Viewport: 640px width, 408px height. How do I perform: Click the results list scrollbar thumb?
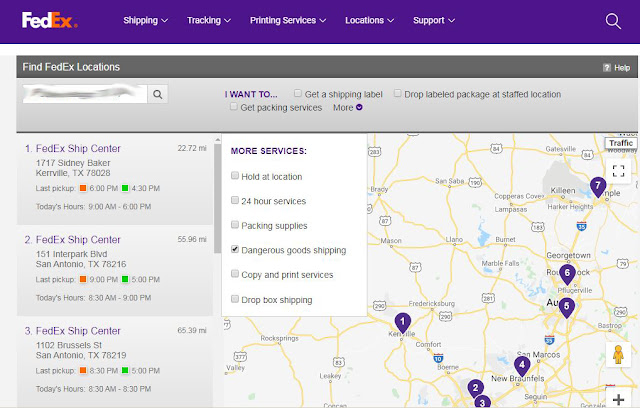(x=218, y=198)
